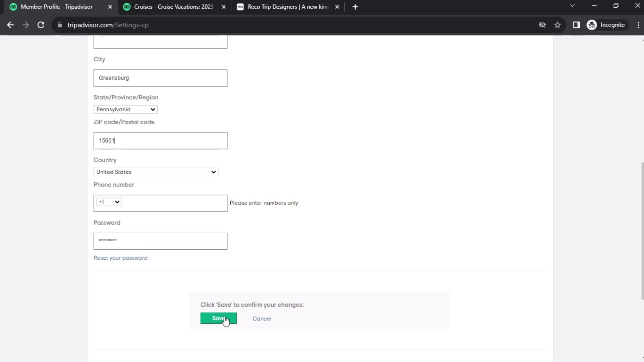
Task: Click the City input field
Action: pos(160,78)
